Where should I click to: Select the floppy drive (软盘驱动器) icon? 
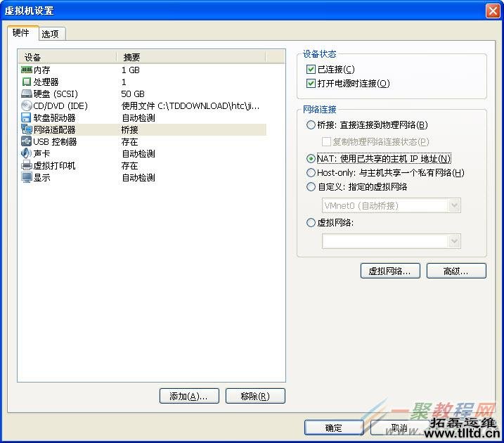coord(26,117)
